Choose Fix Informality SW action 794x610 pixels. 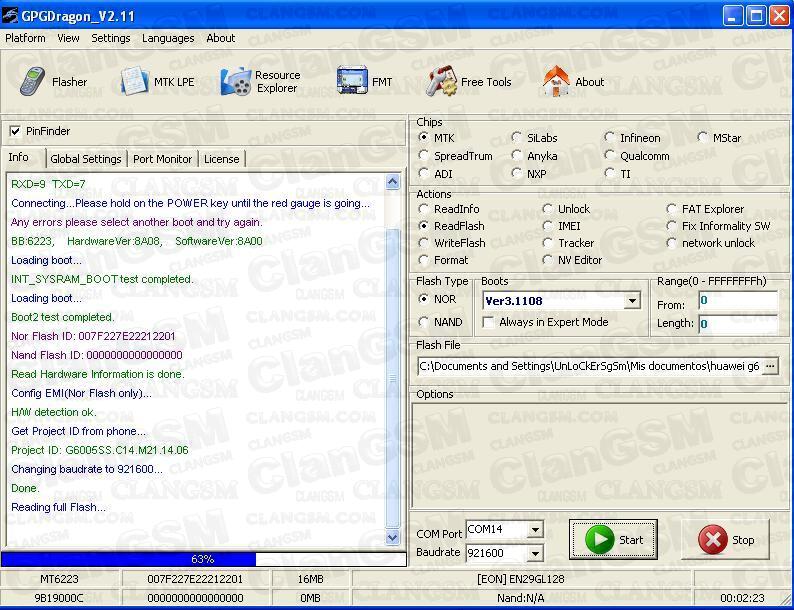pos(671,226)
